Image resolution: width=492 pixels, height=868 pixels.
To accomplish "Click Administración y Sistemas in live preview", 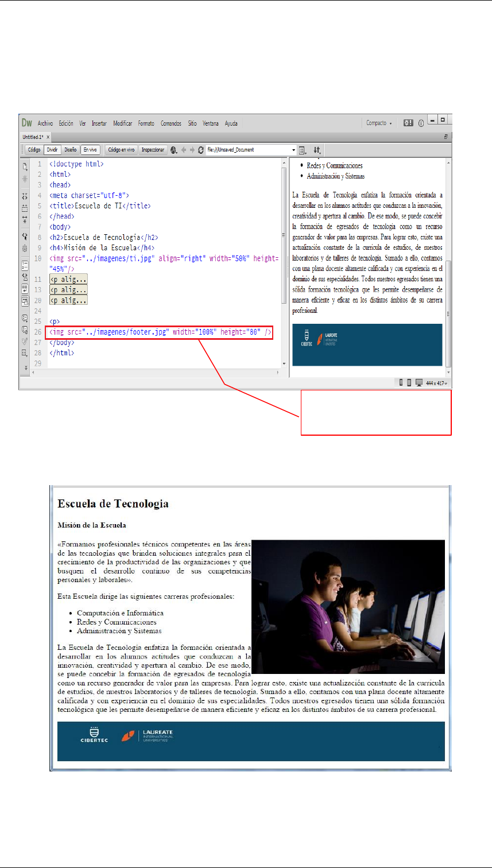I will [x=335, y=176].
